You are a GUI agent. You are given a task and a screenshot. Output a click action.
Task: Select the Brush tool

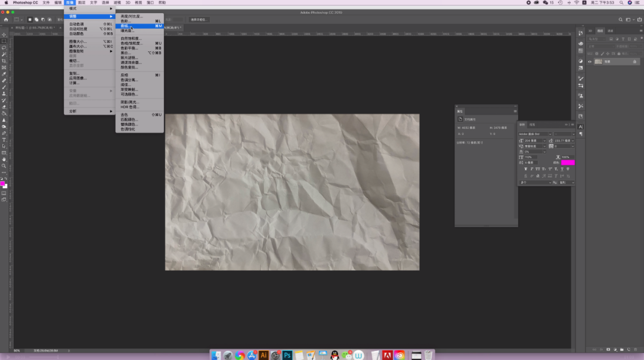pyautogui.click(x=4, y=87)
